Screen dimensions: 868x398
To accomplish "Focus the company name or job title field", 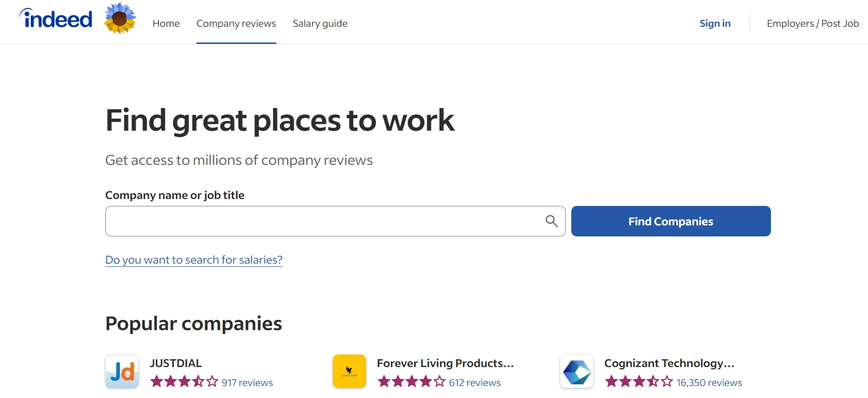I will (335, 221).
